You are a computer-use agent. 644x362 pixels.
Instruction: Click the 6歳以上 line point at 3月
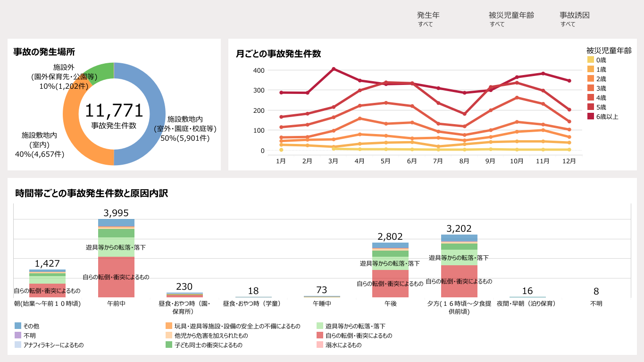pos(334,69)
